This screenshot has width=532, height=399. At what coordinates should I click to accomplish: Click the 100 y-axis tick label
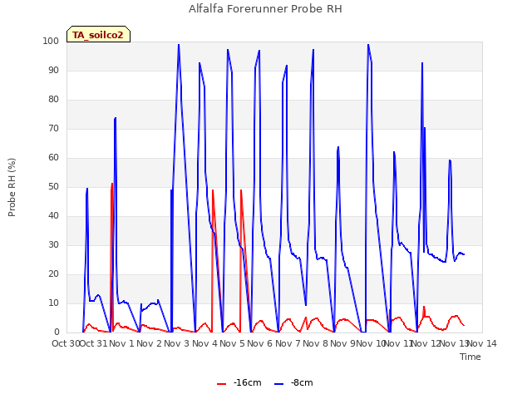[51, 41]
